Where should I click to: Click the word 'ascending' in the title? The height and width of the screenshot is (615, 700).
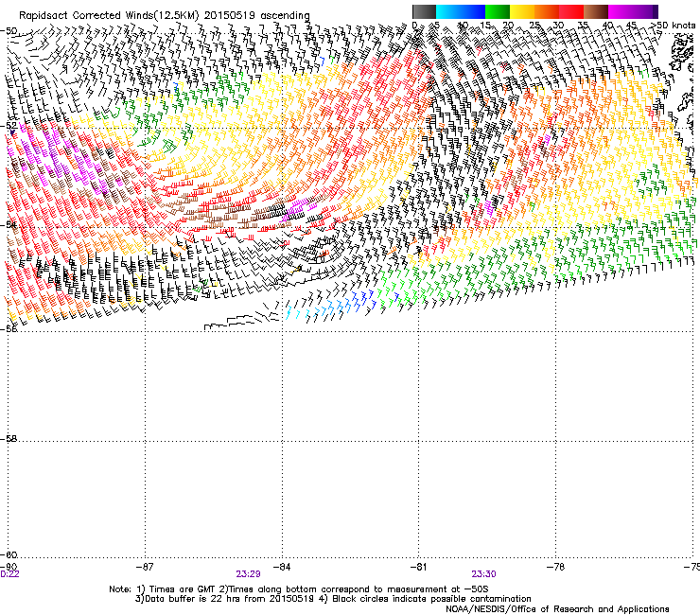[x=285, y=16]
